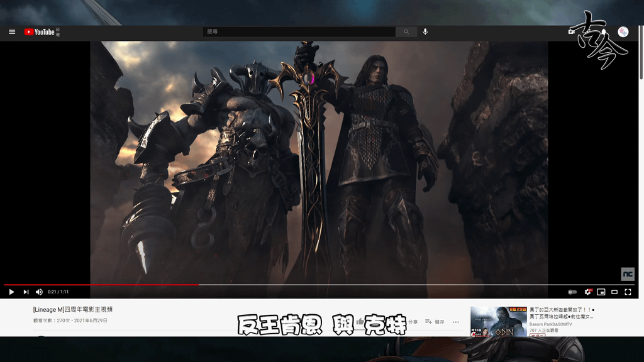Skip to the next video
The width and height of the screenshot is (644, 362).
[x=26, y=292]
